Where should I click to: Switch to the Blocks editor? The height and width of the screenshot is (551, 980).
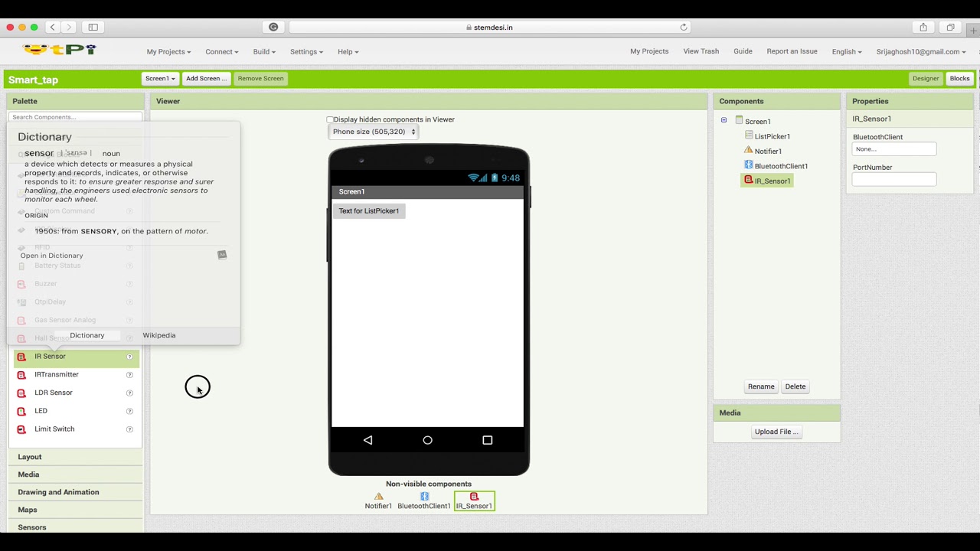point(959,78)
